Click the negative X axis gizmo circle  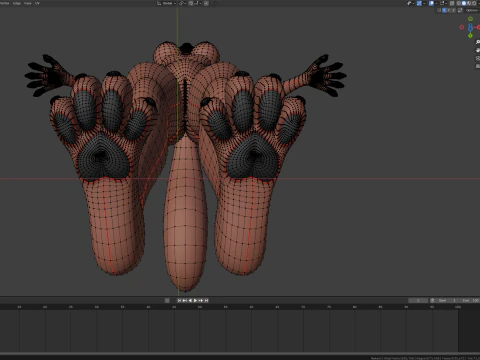(462, 27)
